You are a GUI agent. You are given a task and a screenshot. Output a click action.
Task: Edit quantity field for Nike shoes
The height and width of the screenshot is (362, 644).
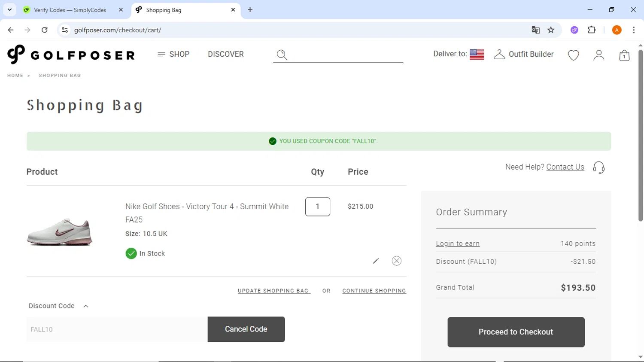[x=318, y=207]
